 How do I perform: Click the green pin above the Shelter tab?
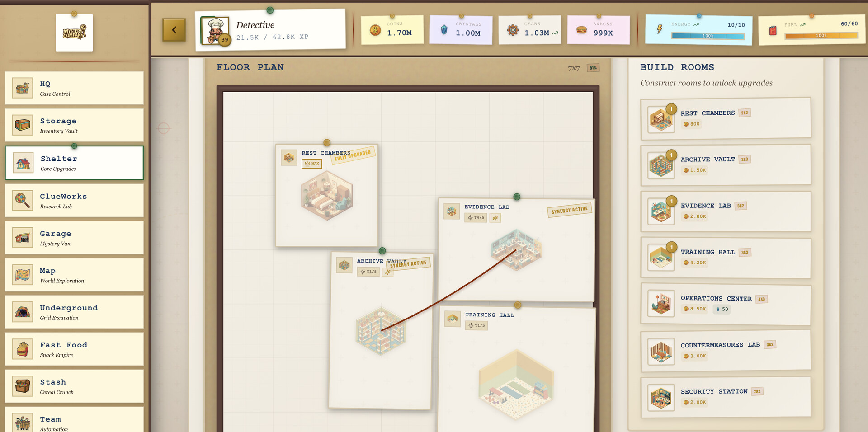[x=74, y=146]
